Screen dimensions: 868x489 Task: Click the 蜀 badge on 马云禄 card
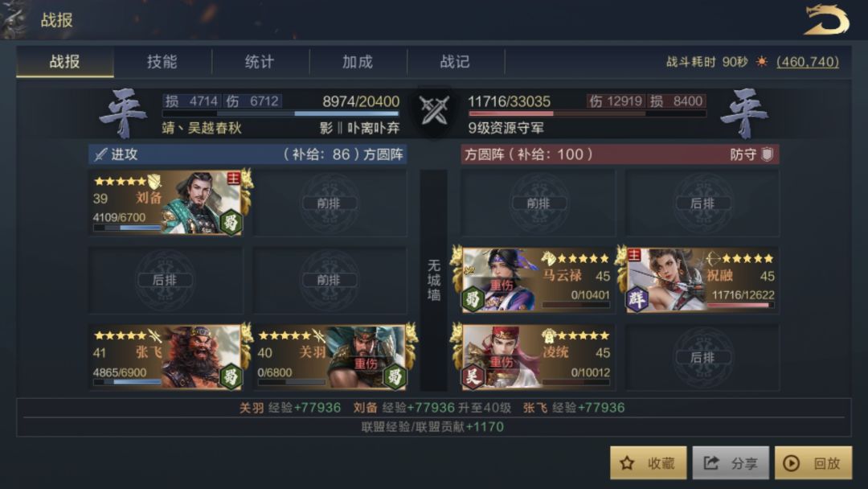(473, 300)
